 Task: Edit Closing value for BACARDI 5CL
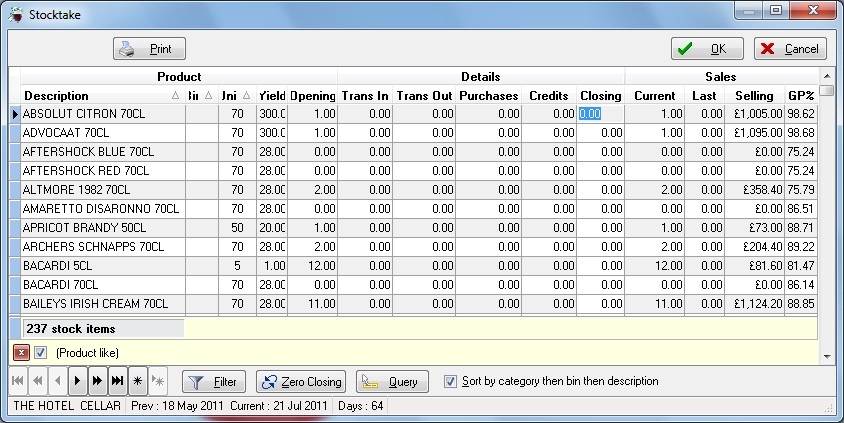600,265
